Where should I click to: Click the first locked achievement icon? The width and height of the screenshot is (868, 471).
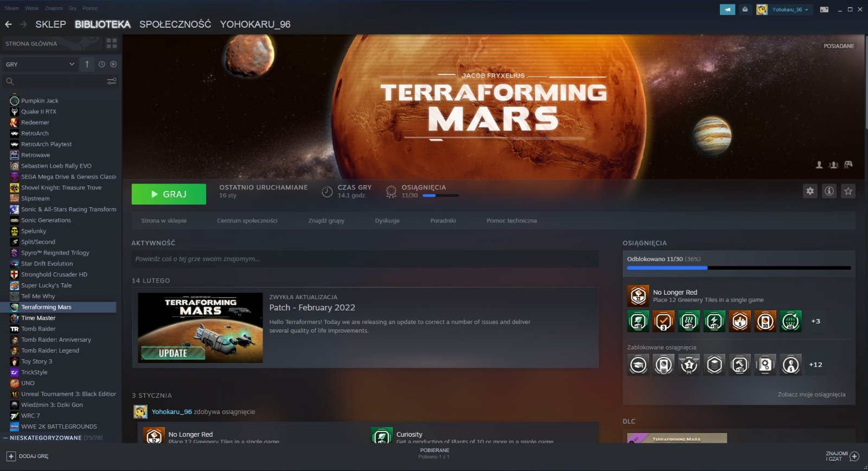638,365
